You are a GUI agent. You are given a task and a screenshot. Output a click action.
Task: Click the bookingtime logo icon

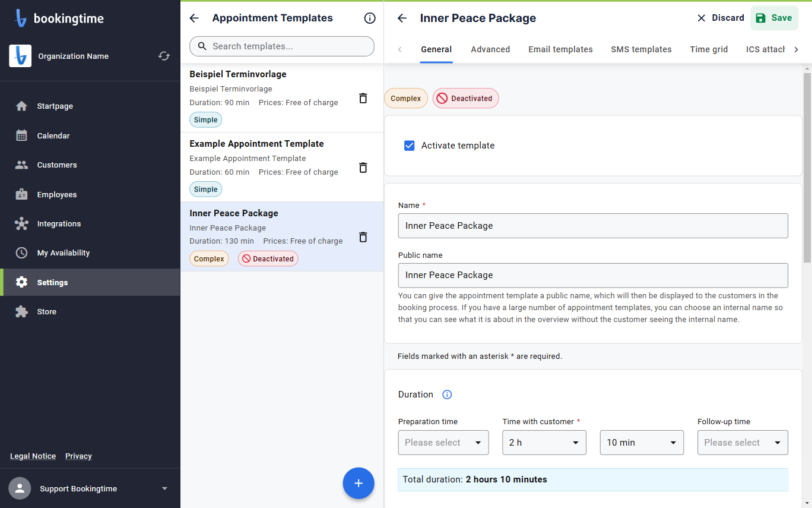(21, 18)
